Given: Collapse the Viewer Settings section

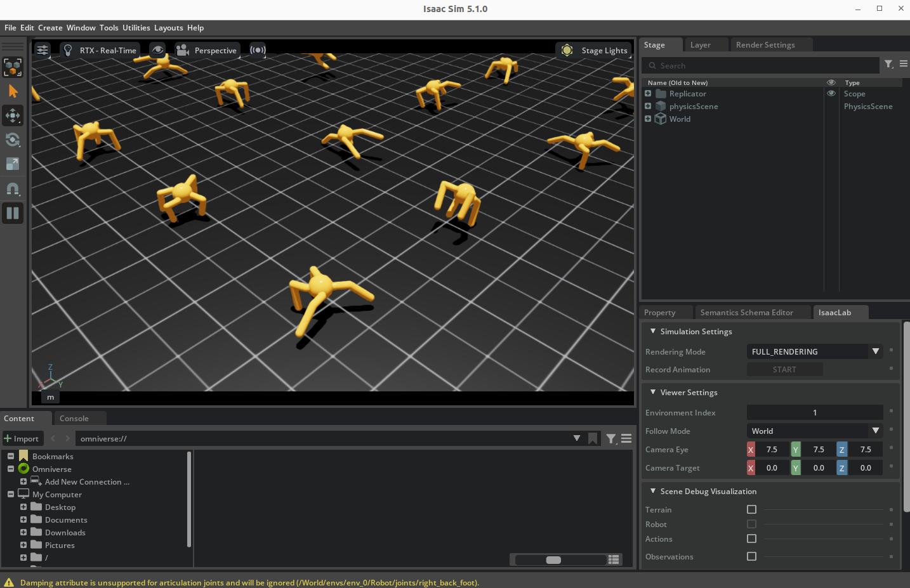Looking at the screenshot, I should (x=653, y=392).
